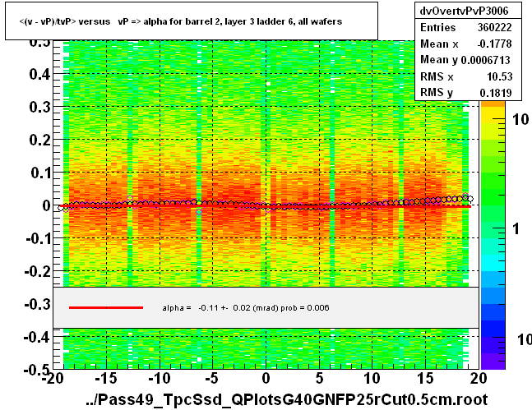
Task: Click the y-axis label -0.3
Action: (38, 305)
